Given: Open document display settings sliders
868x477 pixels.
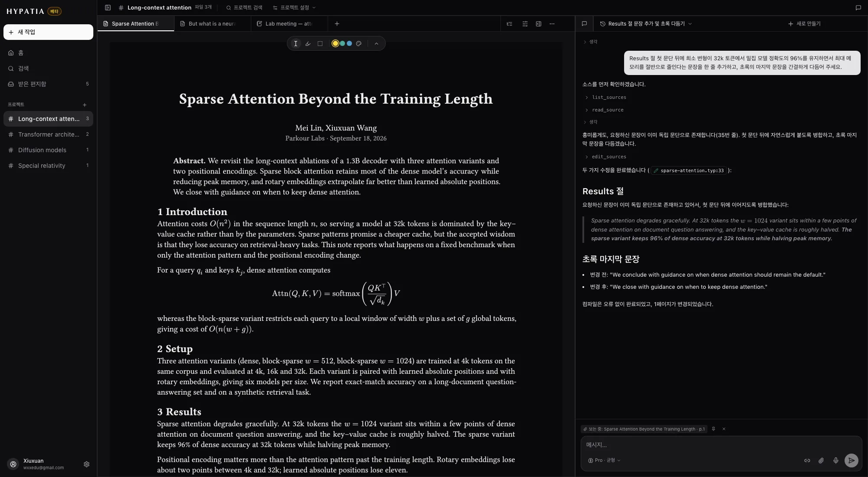Looking at the screenshot, I should point(525,24).
